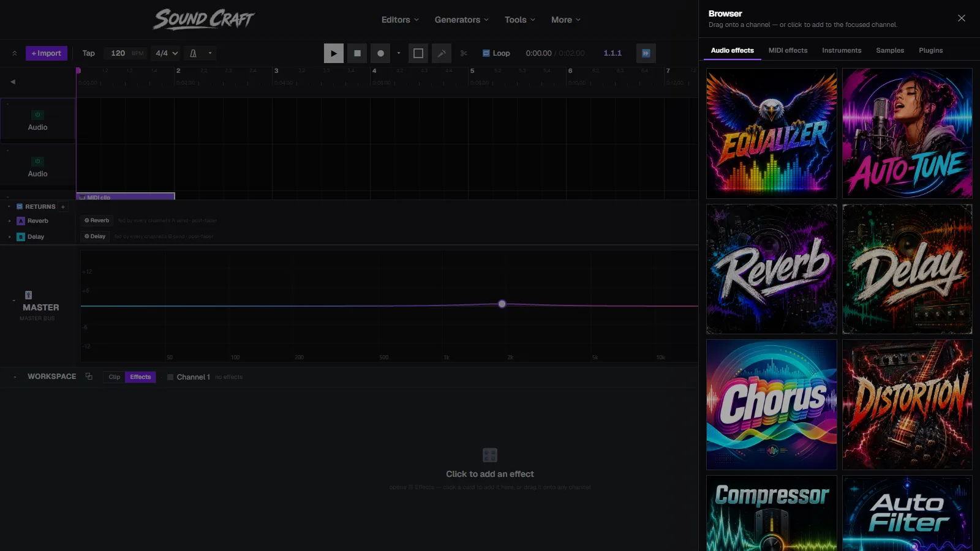Add the Auto Filter effect card
Image resolution: width=980 pixels, height=551 pixels.
coord(907,513)
